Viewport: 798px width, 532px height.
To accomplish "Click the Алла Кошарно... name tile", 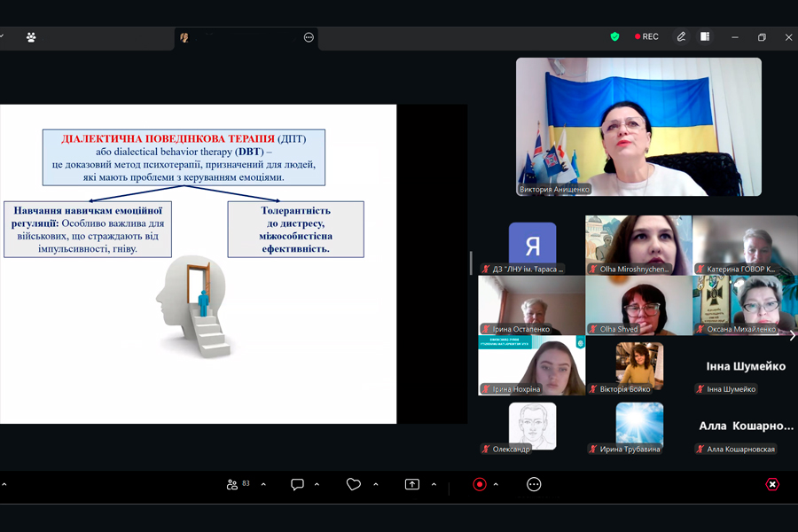I will tap(746, 426).
